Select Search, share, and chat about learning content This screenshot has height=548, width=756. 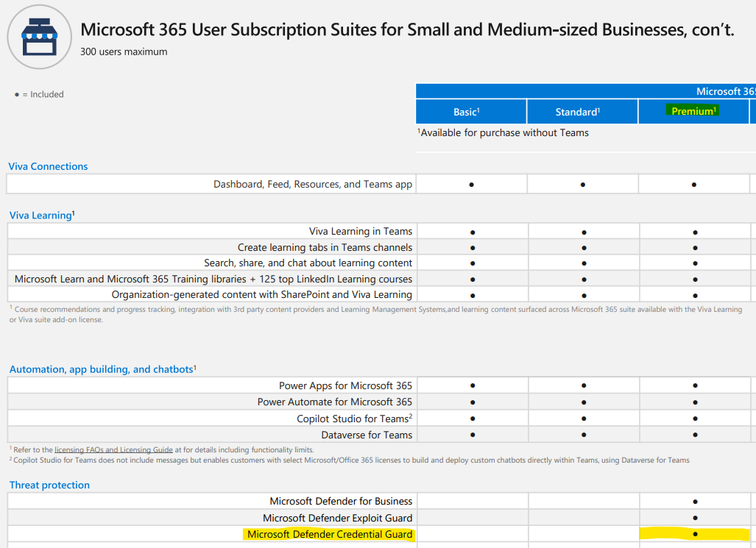308,263
